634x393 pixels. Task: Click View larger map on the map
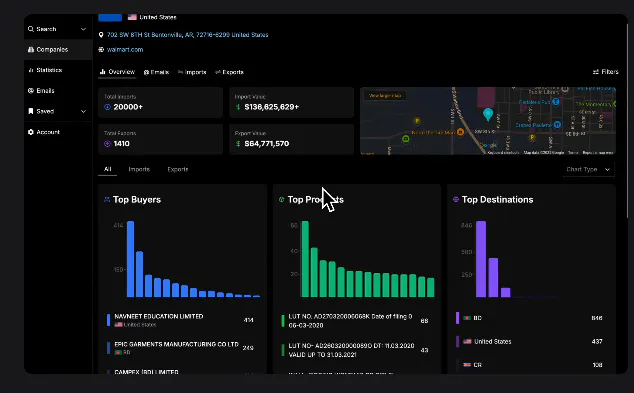point(385,96)
